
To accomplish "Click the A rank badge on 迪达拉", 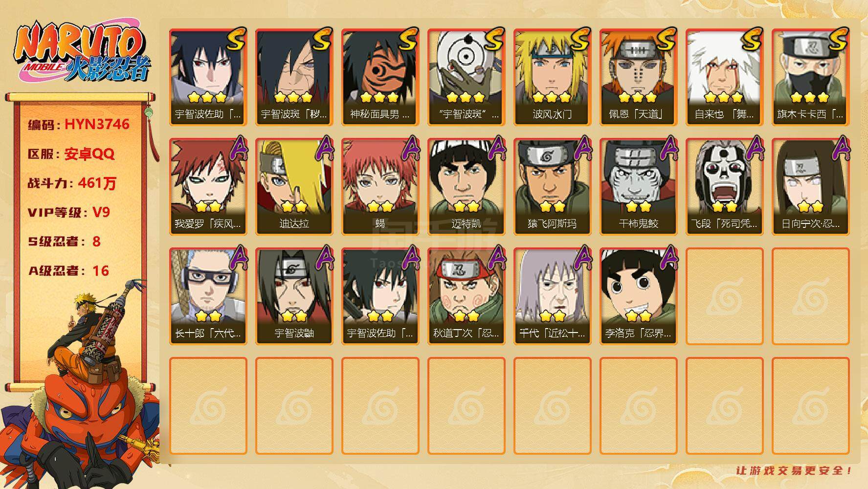I will click(x=323, y=148).
